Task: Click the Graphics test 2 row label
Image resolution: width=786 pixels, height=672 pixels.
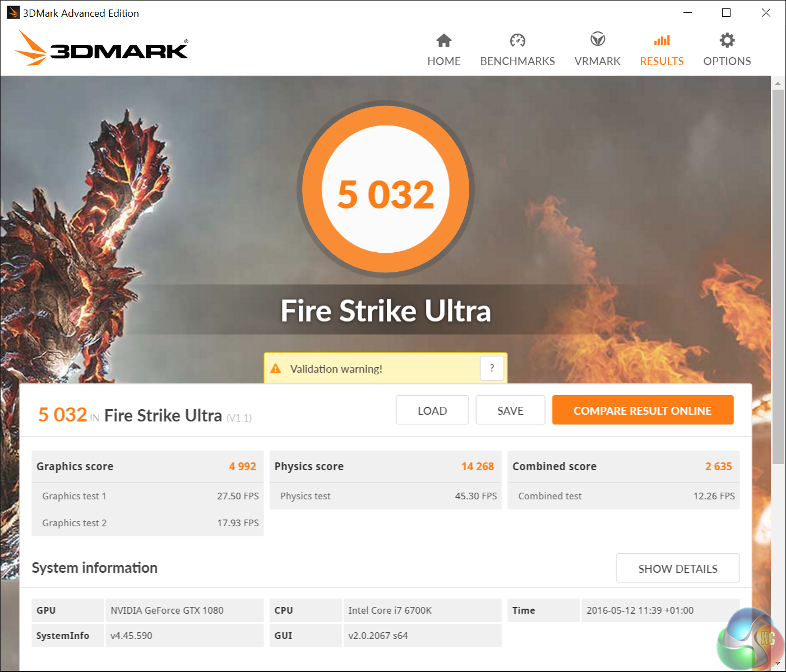Action: click(x=74, y=523)
